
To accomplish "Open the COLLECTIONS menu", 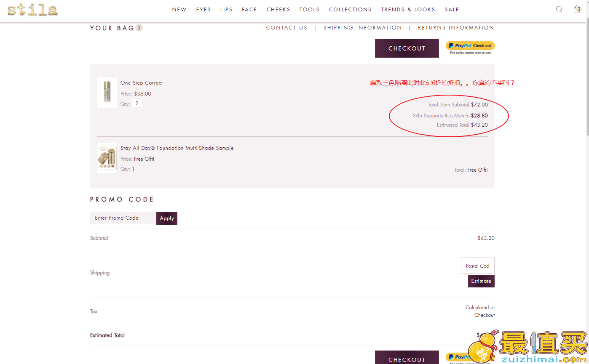I will (350, 9).
